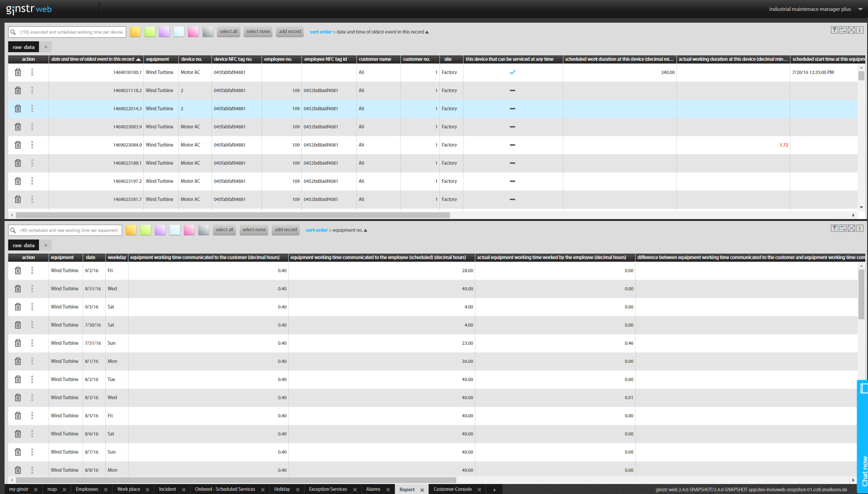Open three-dot row menu for record 1469022014.3
868x494 pixels.
click(32, 109)
